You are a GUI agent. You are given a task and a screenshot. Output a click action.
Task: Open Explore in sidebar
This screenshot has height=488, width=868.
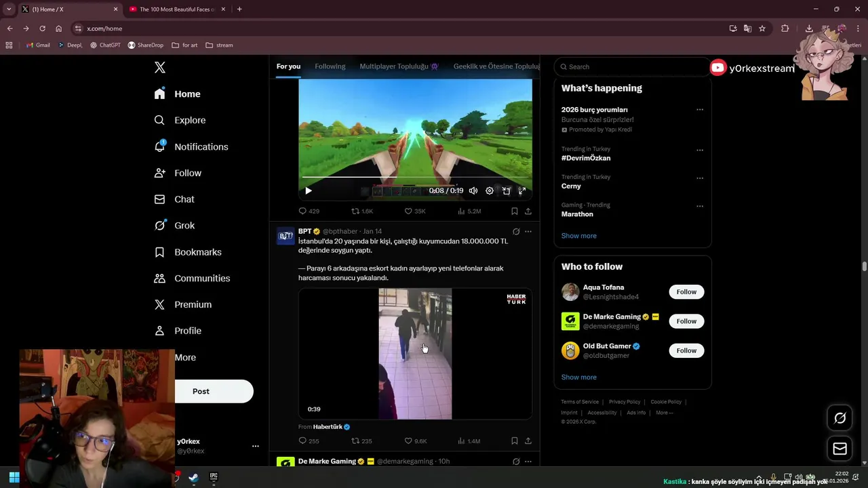(x=180, y=120)
